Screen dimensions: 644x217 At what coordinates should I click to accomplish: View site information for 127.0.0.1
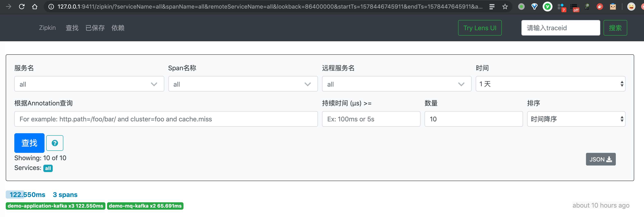coord(51,7)
